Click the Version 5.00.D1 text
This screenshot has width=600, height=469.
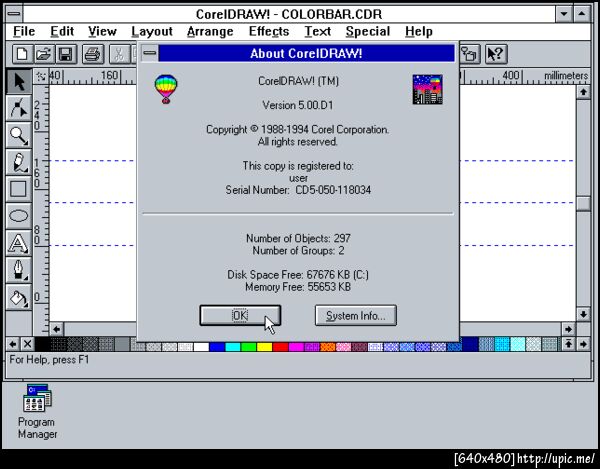[x=298, y=105]
